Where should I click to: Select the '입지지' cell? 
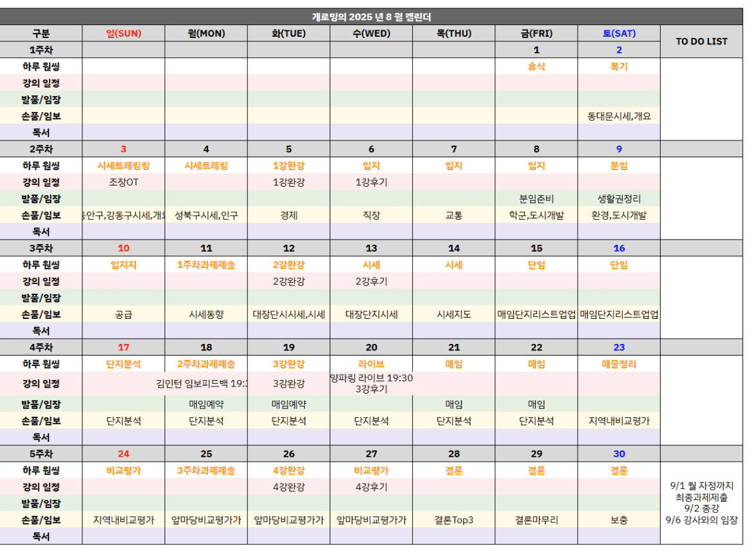pos(124,265)
